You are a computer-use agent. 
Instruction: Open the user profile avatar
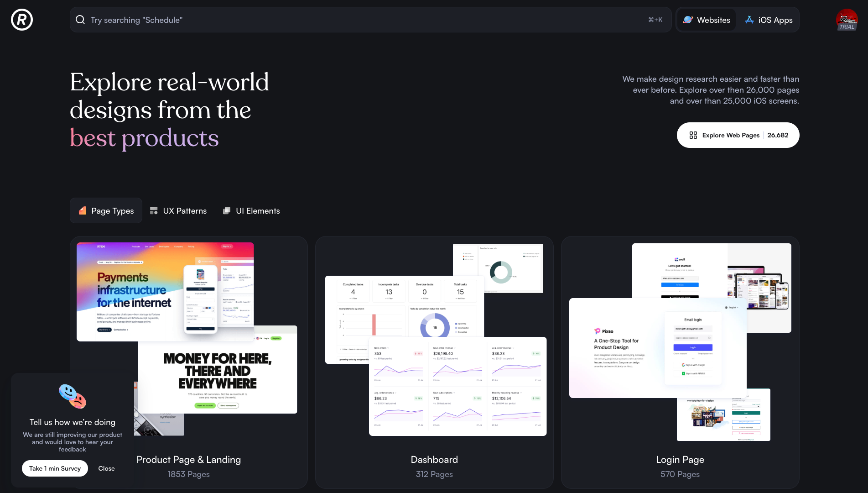[847, 20]
